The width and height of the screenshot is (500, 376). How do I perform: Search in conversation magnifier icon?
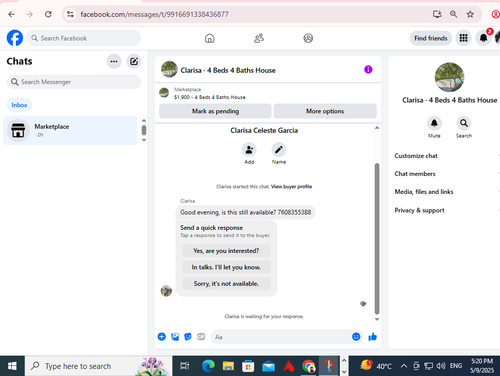(464, 123)
